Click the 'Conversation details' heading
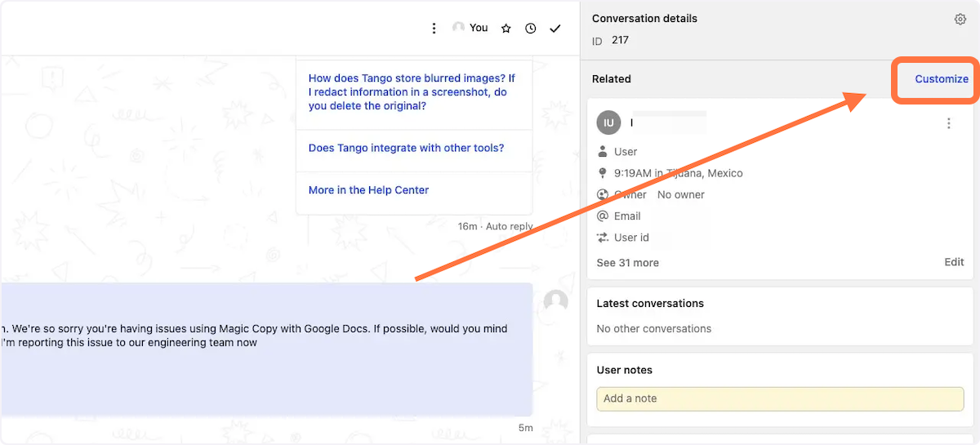 (644, 19)
